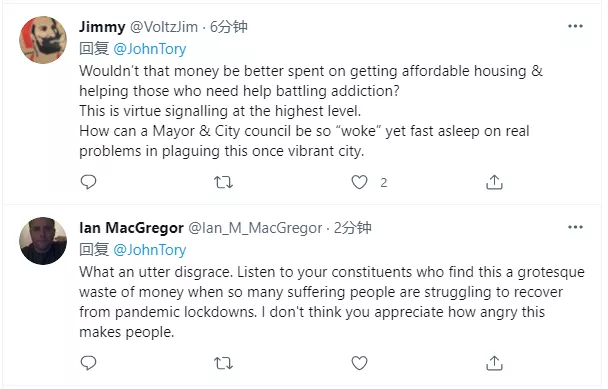Share Jimmy's tweet using share icon
The image size is (608, 389).
[x=494, y=182]
